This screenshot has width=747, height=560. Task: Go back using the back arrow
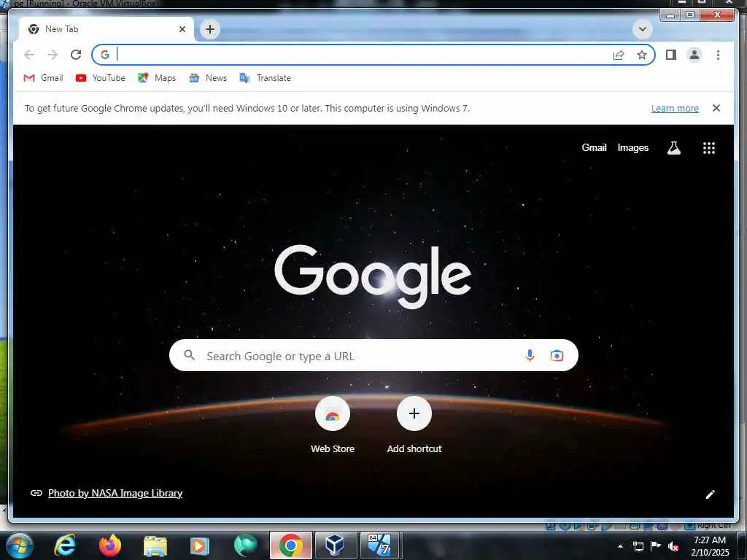click(x=29, y=55)
